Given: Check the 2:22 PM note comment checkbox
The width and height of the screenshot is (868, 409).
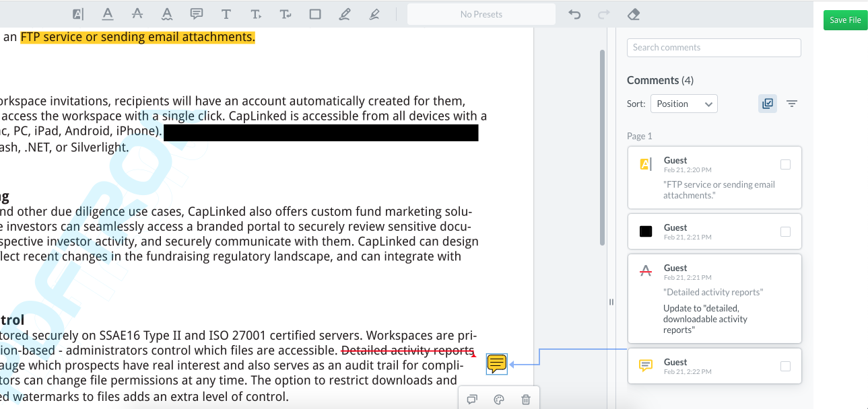Looking at the screenshot, I should point(785,367).
